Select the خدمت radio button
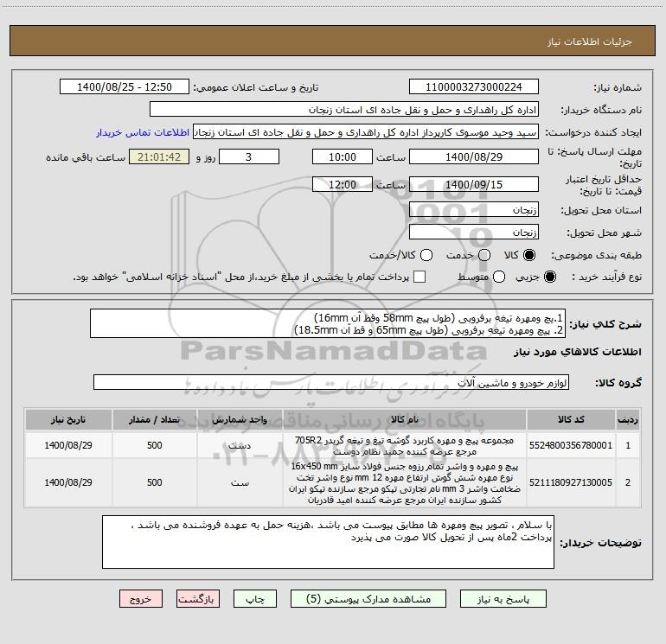Image resolution: width=666 pixels, height=644 pixels. click(x=484, y=255)
